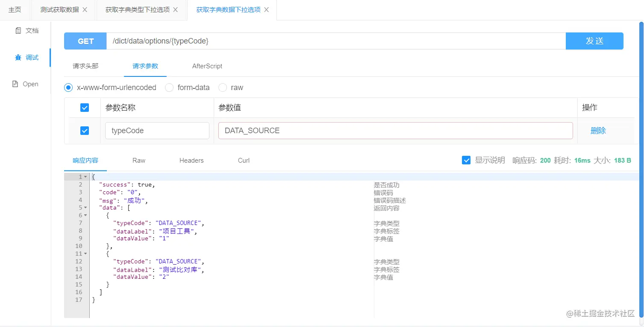Close the 获取字典数据下拉选项 tab

point(267,10)
